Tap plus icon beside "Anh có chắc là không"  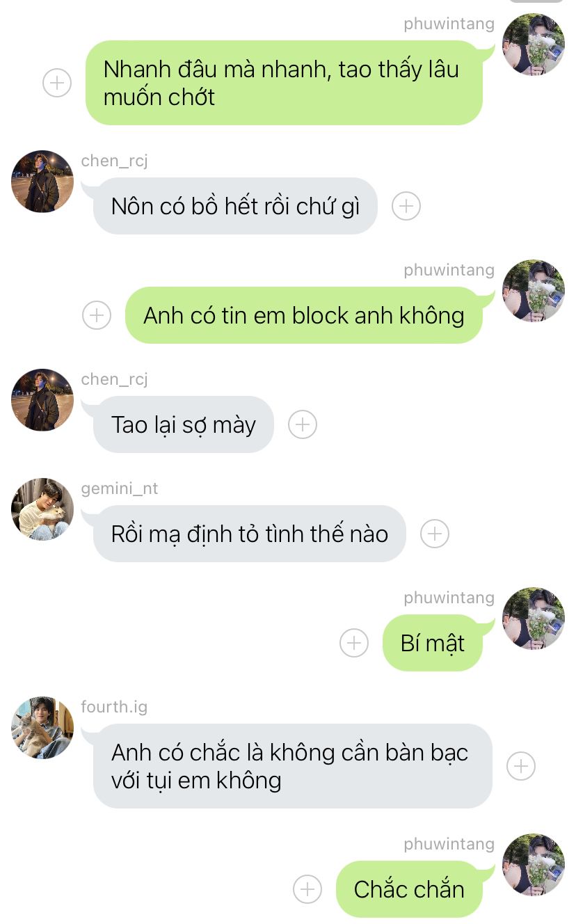521,766
